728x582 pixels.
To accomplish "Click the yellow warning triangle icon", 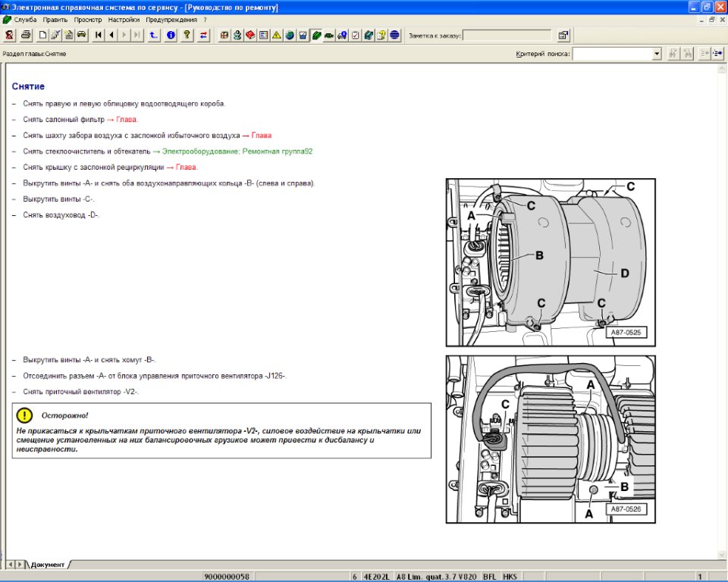I will tap(277, 35).
